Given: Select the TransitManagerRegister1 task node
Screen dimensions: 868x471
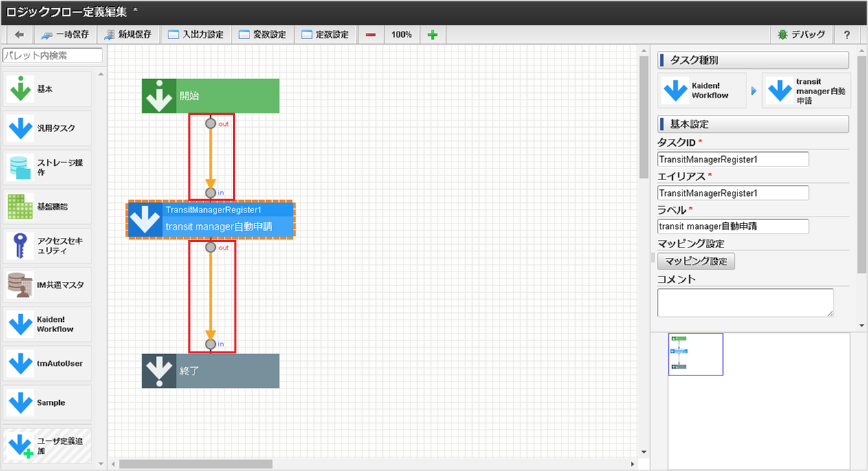Looking at the screenshot, I should coord(210,219).
